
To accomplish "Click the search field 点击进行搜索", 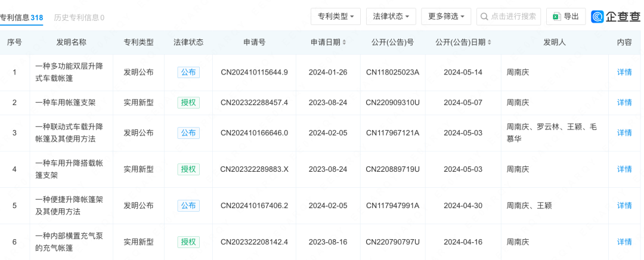I will tap(509, 17).
